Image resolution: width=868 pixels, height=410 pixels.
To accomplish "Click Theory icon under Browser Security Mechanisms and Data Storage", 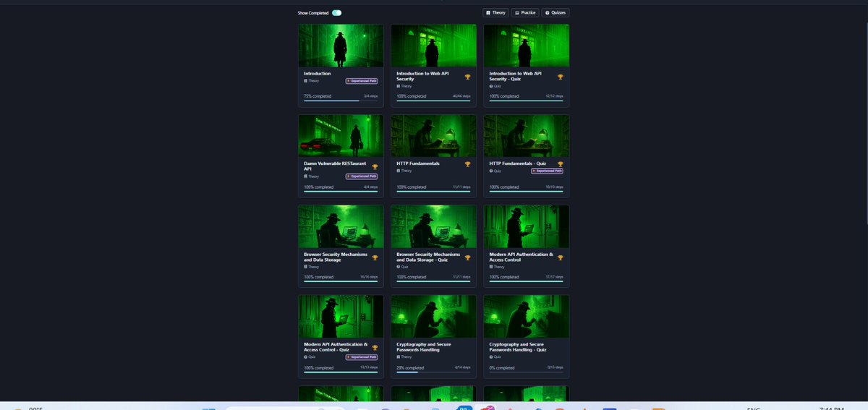I will click(306, 267).
